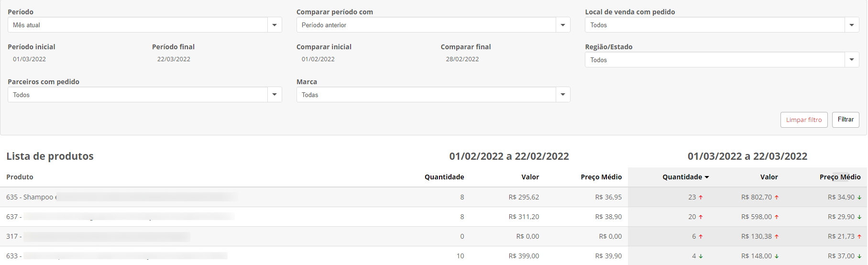The height and width of the screenshot is (265, 868).
Task: Click up arrow next to R$ 598,00
Action: 777,217
